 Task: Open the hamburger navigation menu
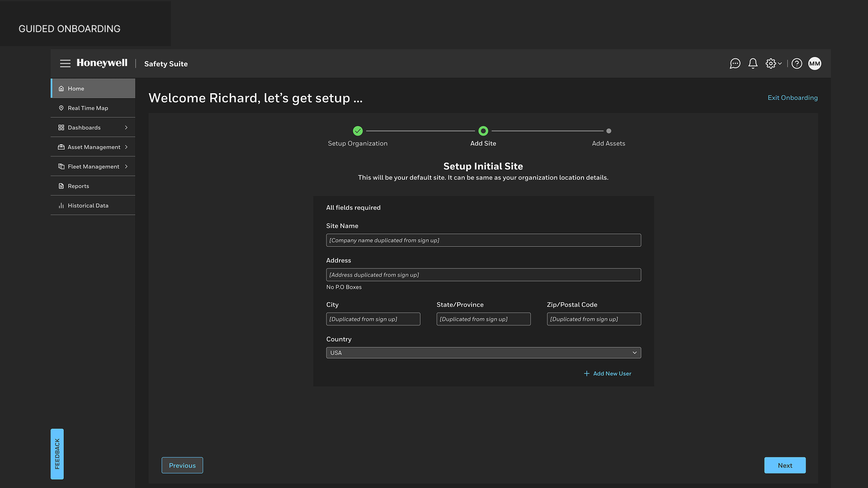(65, 64)
